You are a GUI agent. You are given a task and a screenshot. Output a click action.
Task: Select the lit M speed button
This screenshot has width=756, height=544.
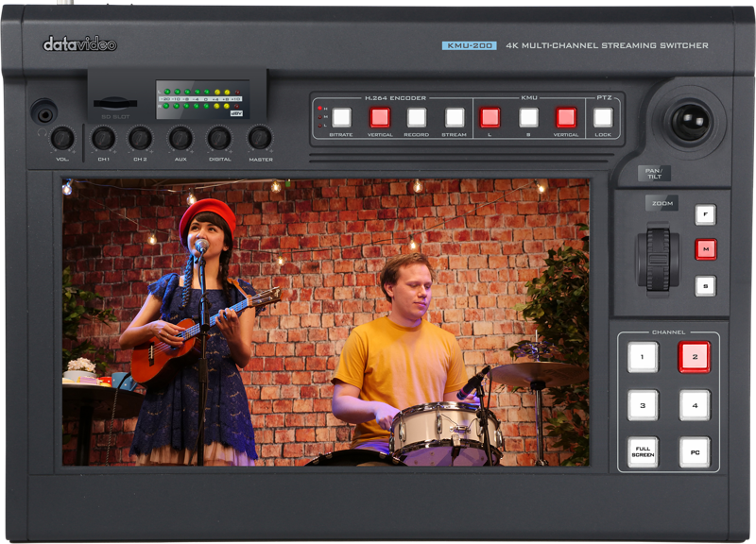[x=705, y=249]
